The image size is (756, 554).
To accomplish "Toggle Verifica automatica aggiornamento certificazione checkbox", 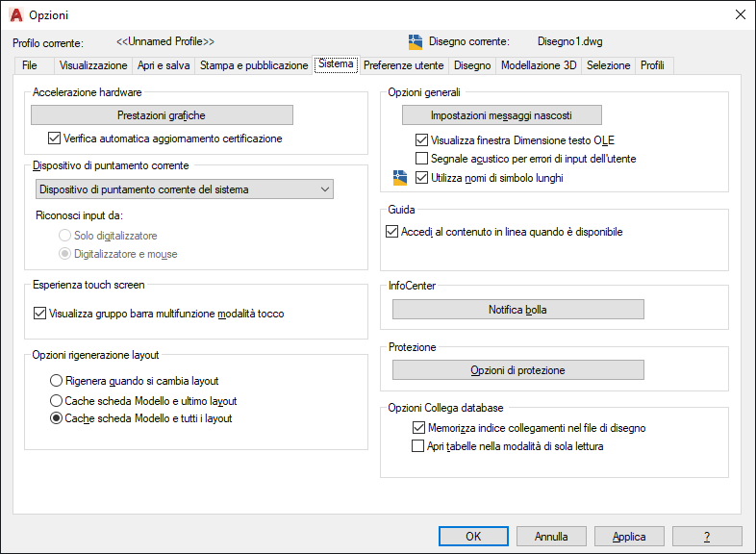I will pos(54,138).
